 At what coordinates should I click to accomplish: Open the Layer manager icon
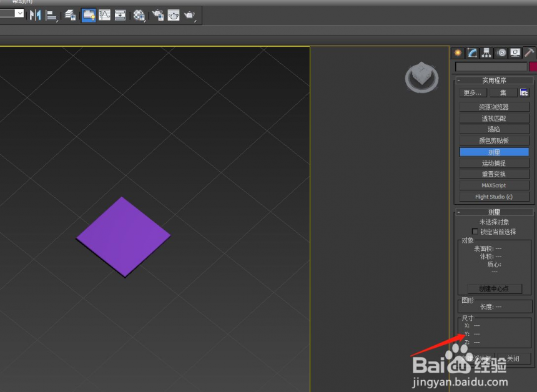[x=70, y=15]
